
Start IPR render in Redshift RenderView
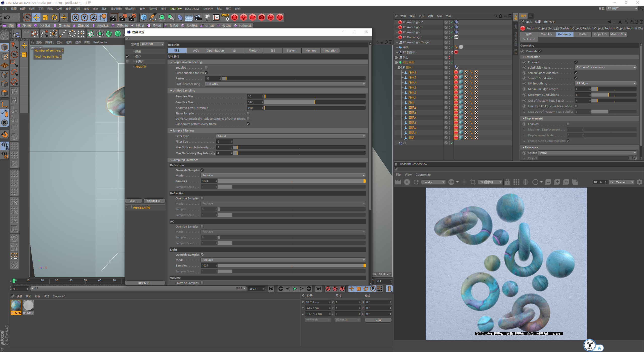pos(407,182)
